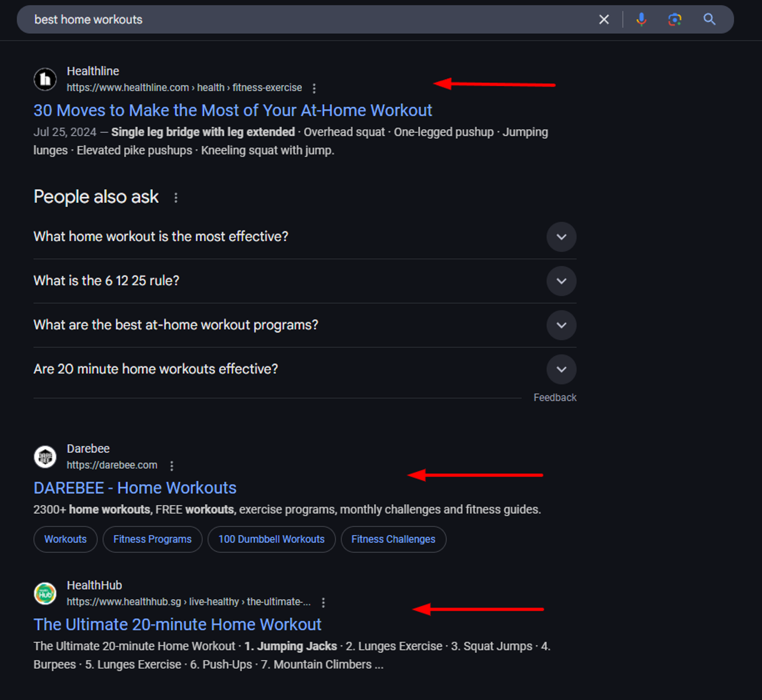Expand 'What home workout is the most effective?'
The image size is (762, 700).
click(305, 237)
